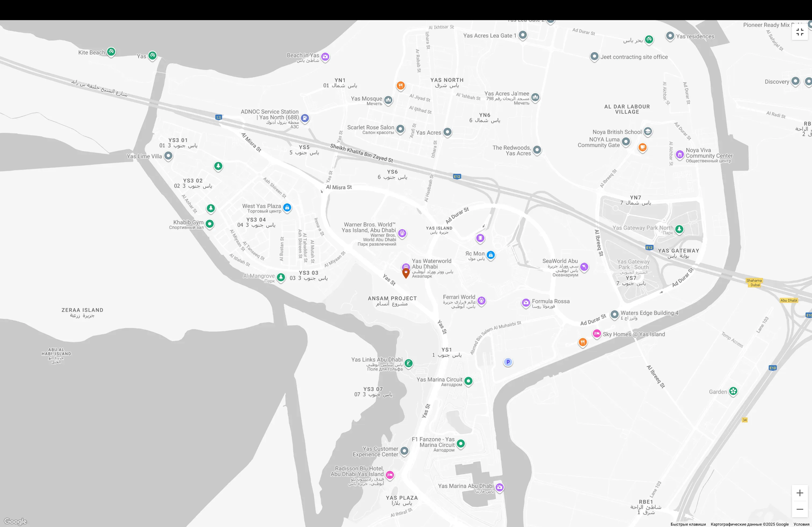This screenshot has width=812, height=527.
Task: Zoom in with the plus button
Action: 800,493
